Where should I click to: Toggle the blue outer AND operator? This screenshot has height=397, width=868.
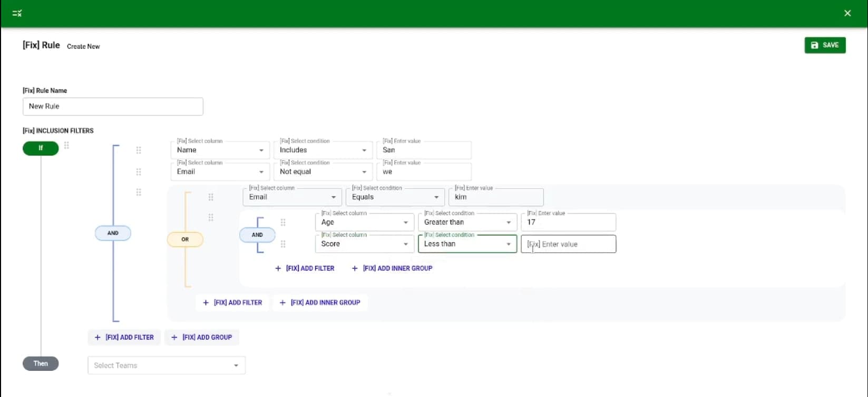tap(113, 233)
